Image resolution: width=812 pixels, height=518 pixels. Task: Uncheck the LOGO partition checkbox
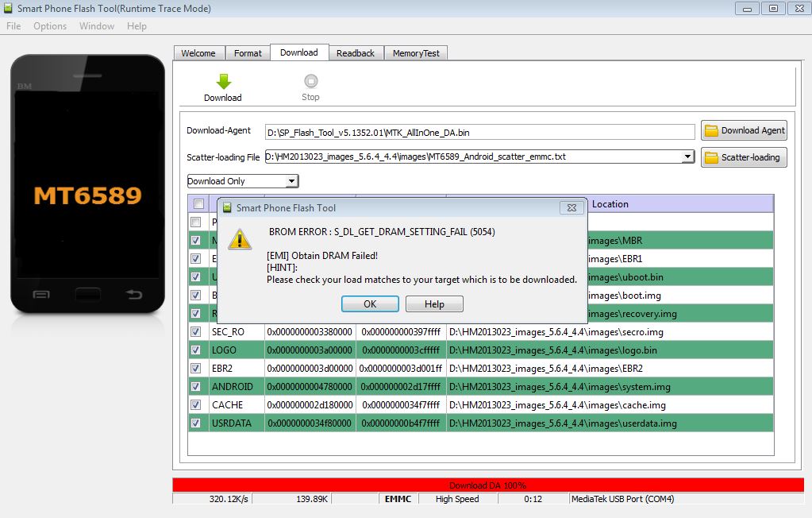[x=196, y=350]
